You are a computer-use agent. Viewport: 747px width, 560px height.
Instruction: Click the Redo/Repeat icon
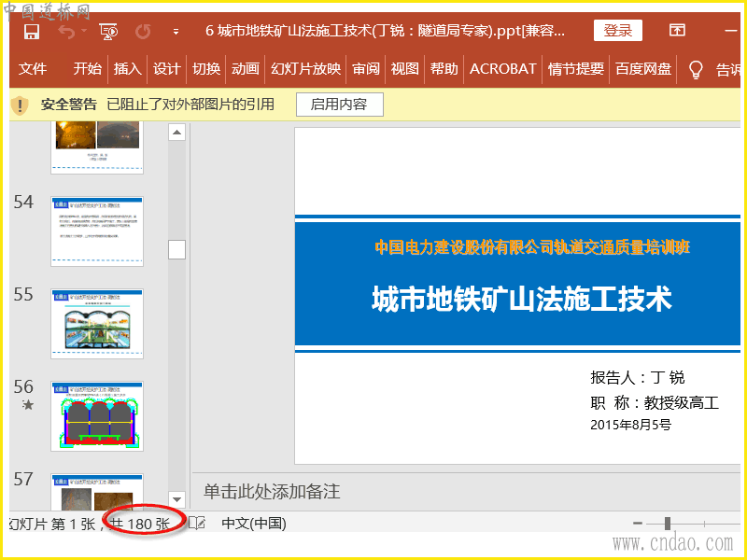tap(143, 32)
